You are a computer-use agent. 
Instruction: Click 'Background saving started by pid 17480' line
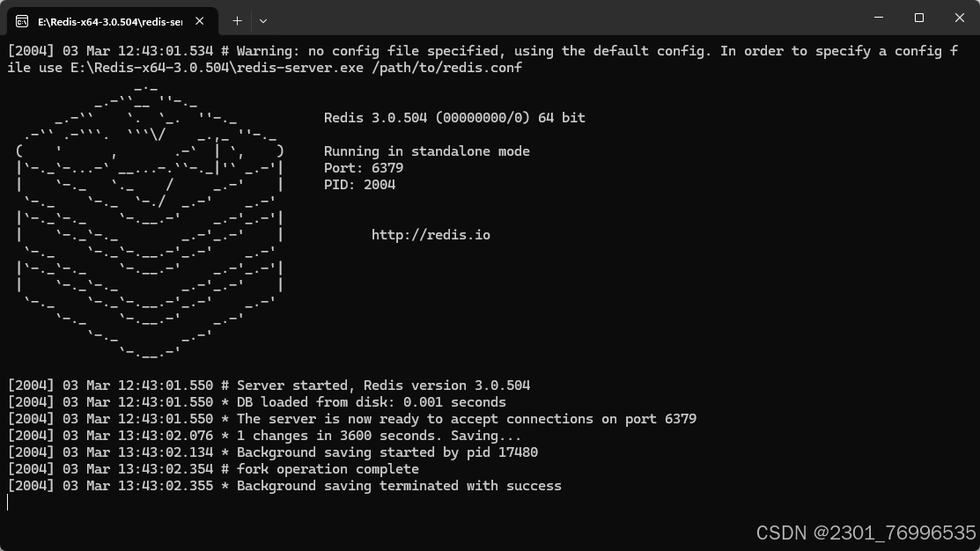(272, 452)
